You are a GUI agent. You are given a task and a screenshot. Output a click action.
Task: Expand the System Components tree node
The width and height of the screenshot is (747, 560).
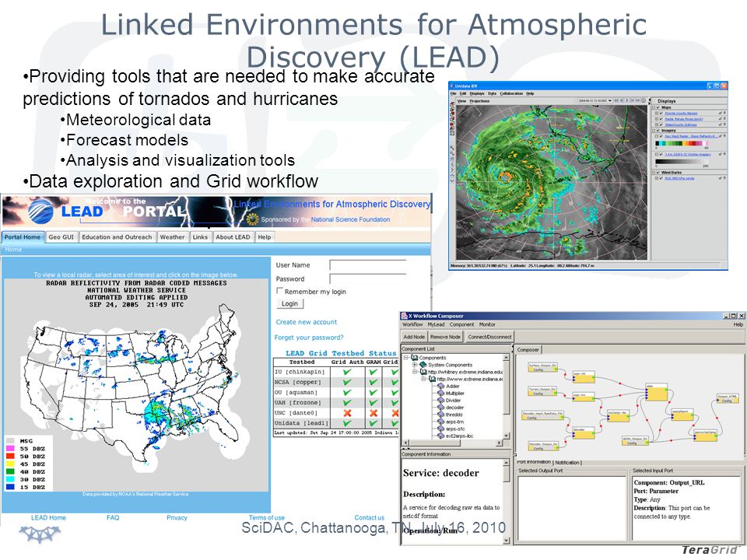pos(415,364)
